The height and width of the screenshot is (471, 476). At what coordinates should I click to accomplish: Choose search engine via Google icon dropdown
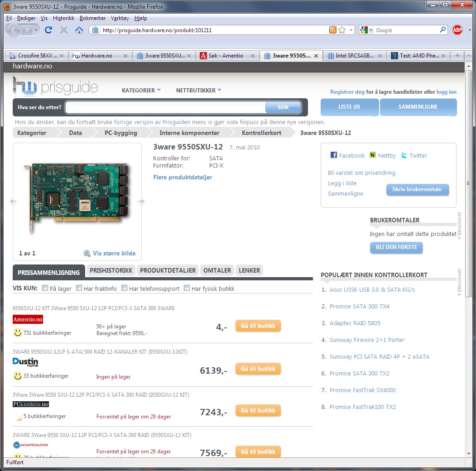pos(366,30)
